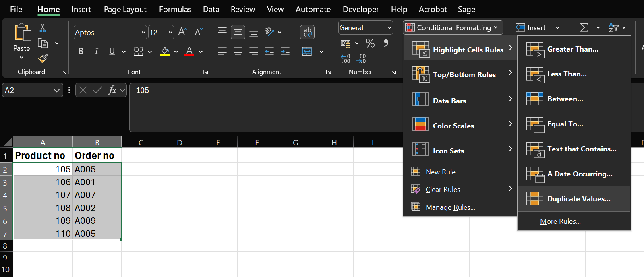Viewport: 644px width, 277px height.
Task: Expand the Name Box dropdown arrow
Action: 56,91
